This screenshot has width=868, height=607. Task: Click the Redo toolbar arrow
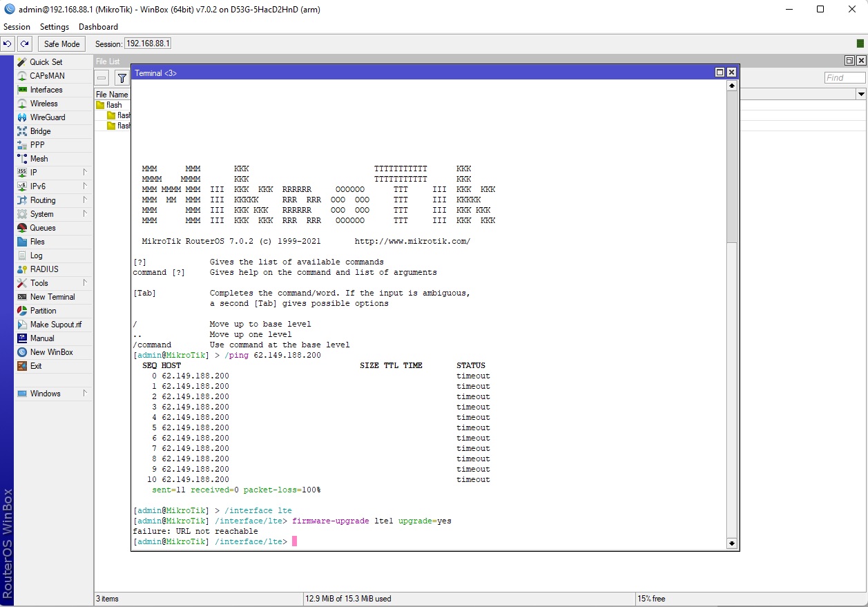click(24, 44)
